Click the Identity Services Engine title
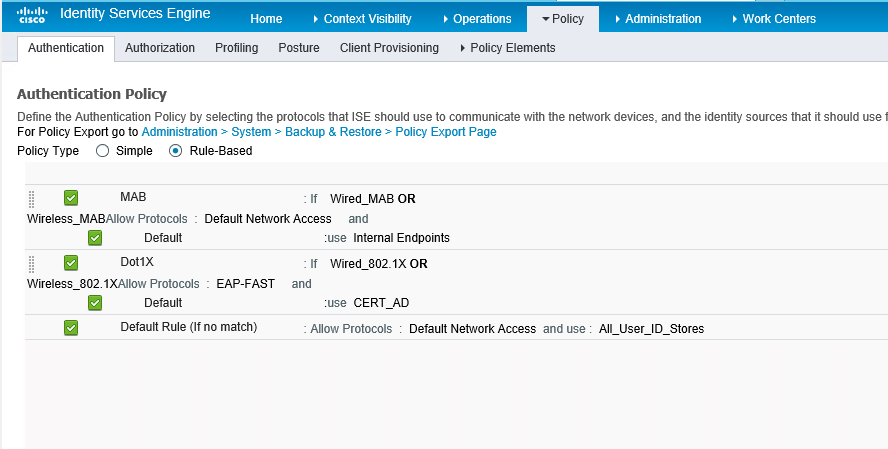This screenshot has width=888, height=449. coord(135,14)
